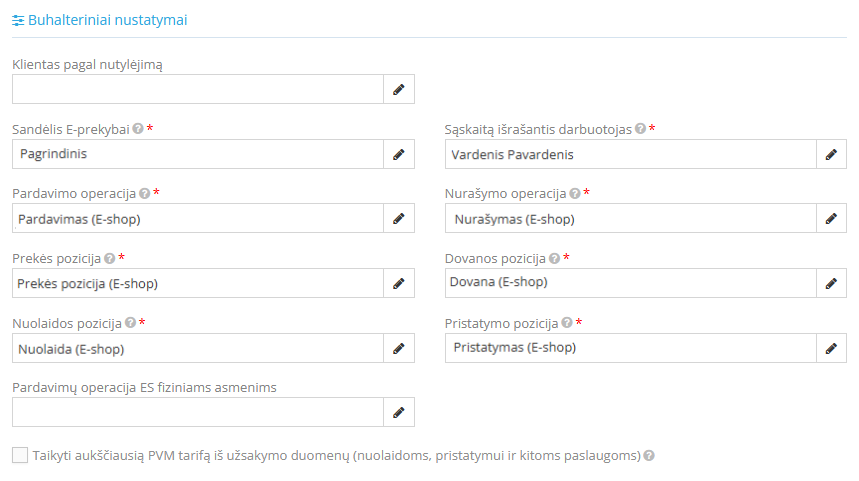
Task: Edit Prekės pozicija with pencil icon
Action: tap(398, 283)
